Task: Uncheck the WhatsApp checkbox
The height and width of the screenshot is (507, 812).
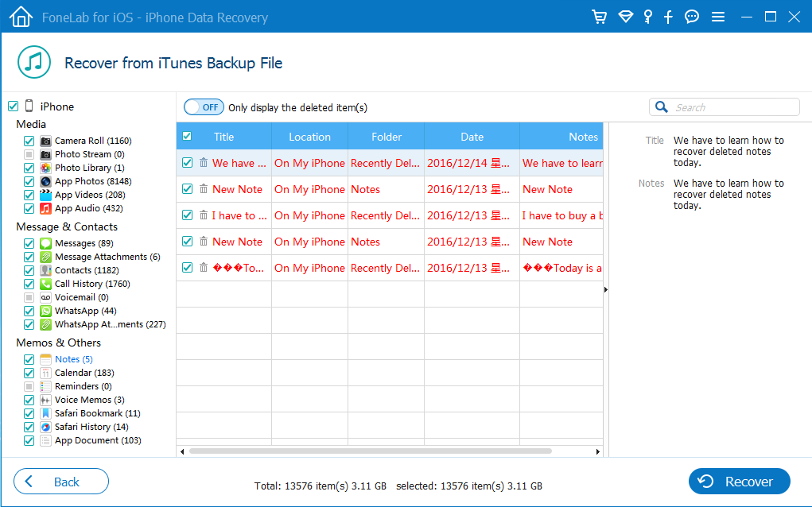Action: pyautogui.click(x=29, y=311)
